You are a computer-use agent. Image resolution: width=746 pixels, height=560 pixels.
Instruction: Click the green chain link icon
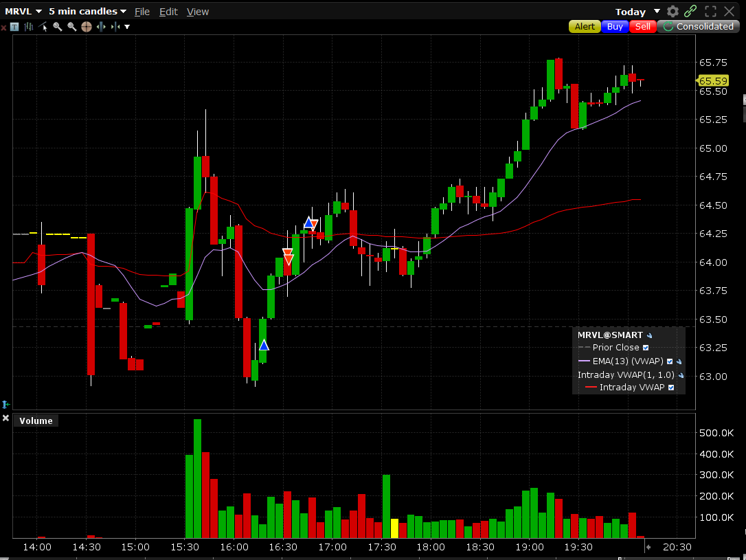point(690,11)
